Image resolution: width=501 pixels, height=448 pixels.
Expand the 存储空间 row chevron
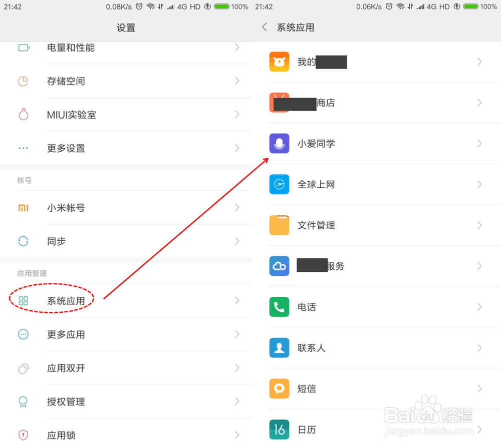237,81
